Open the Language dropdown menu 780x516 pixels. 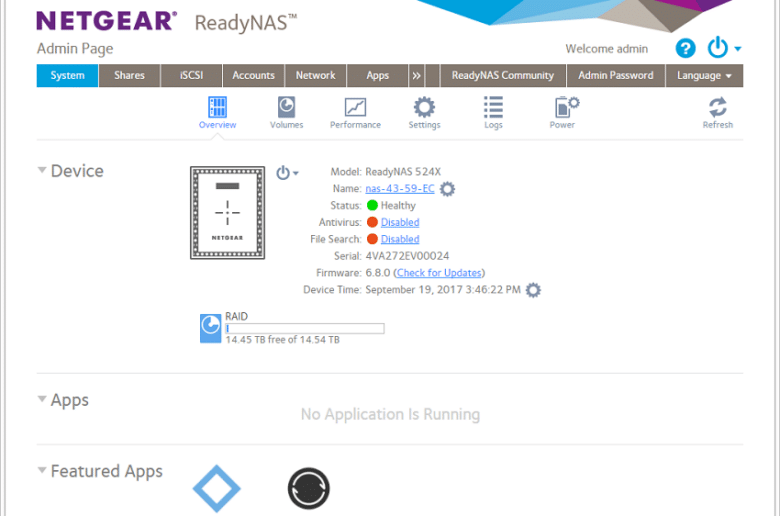click(x=704, y=76)
